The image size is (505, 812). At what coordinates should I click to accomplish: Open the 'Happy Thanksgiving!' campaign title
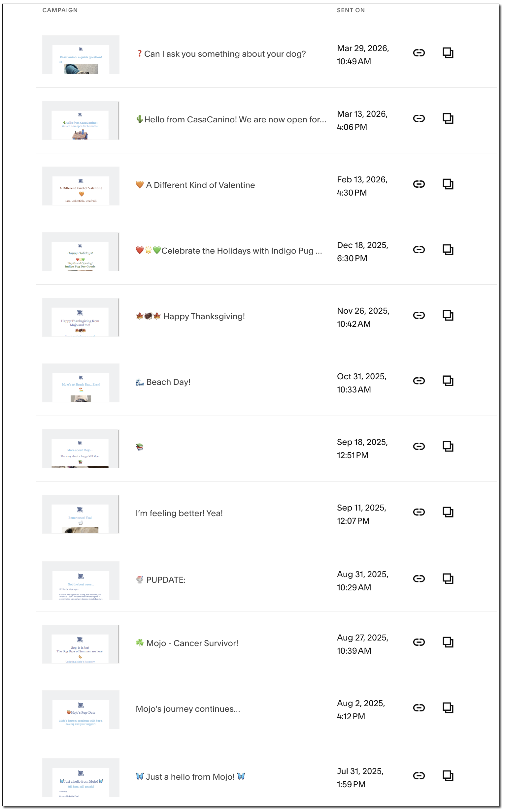click(x=204, y=316)
